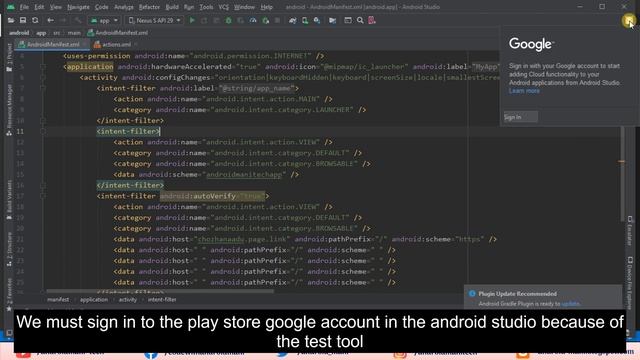This screenshot has width=640, height=360.
Task: Click the Google account avatar icon
Action: pyautogui.click(x=629, y=20)
